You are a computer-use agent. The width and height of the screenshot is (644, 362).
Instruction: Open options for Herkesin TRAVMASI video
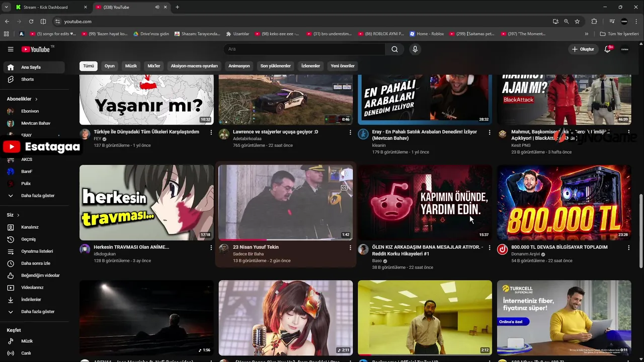[211, 247]
